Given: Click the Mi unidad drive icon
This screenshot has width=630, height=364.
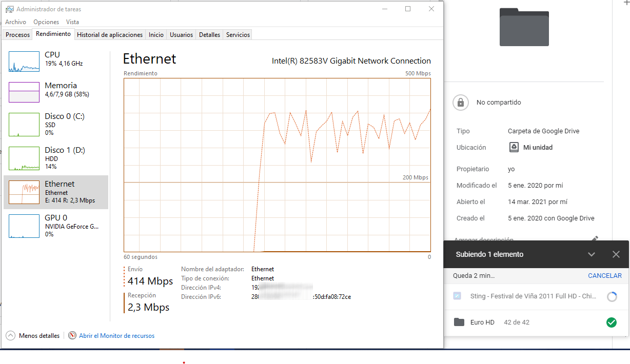Looking at the screenshot, I should 514,148.
